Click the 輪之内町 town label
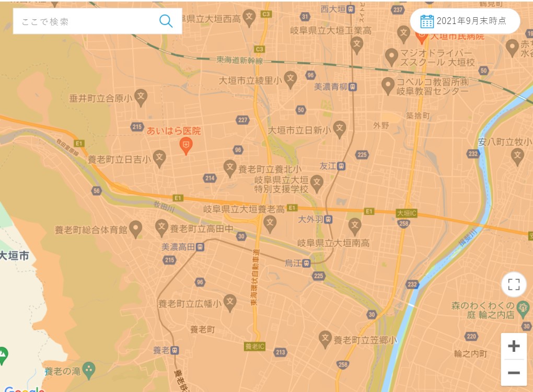Viewport: 533px width, 392px height. 470,353
